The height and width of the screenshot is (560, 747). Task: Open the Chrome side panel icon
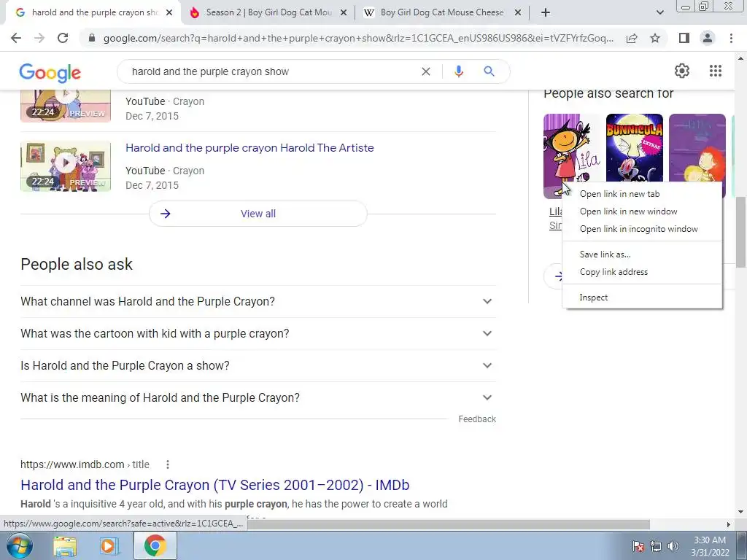click(x=684, y=38)
